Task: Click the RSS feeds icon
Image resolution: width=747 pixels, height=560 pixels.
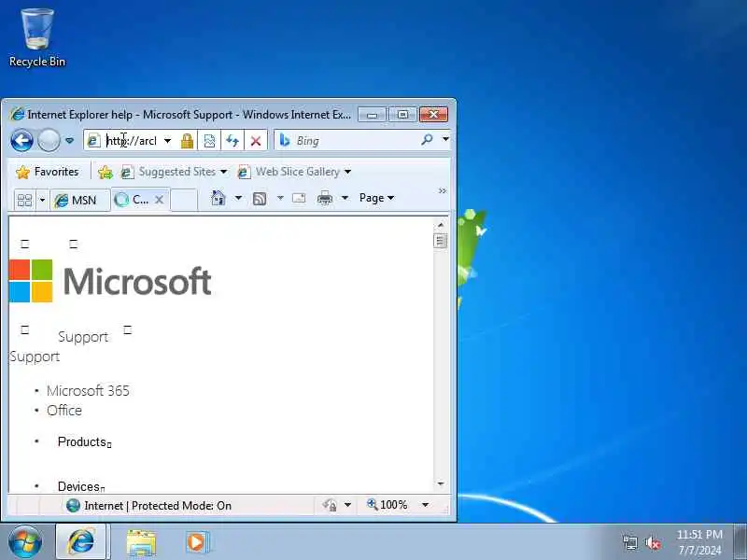Action: (x=260, y=199)
